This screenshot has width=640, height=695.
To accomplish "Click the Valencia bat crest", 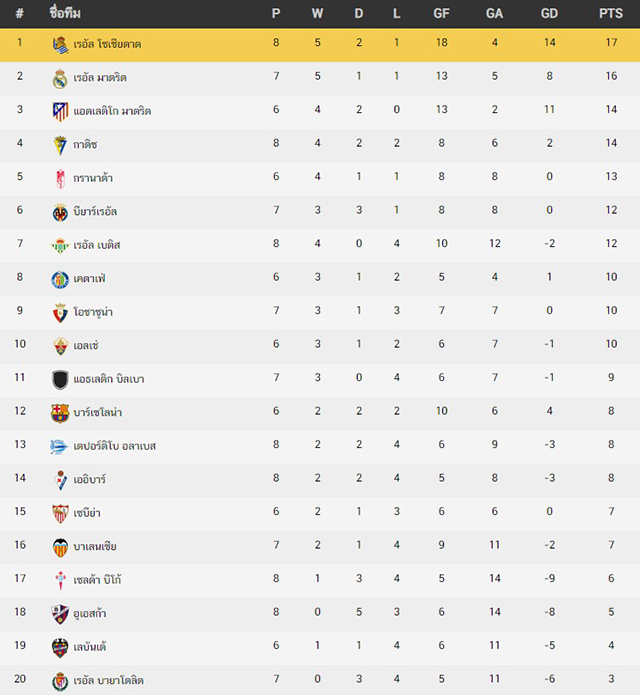I will pos(60,547).
